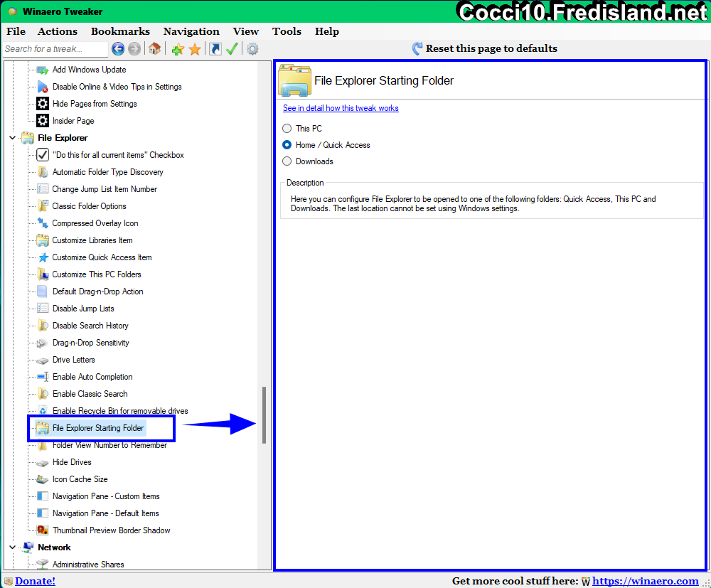Go to the Home page icon
Image resolution: width=711 pixels, height=588 pixels.
[154, 48]
